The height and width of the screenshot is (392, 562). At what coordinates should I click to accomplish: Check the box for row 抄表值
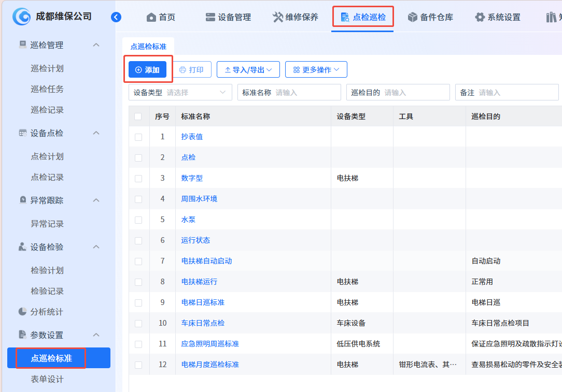[138, 137]
